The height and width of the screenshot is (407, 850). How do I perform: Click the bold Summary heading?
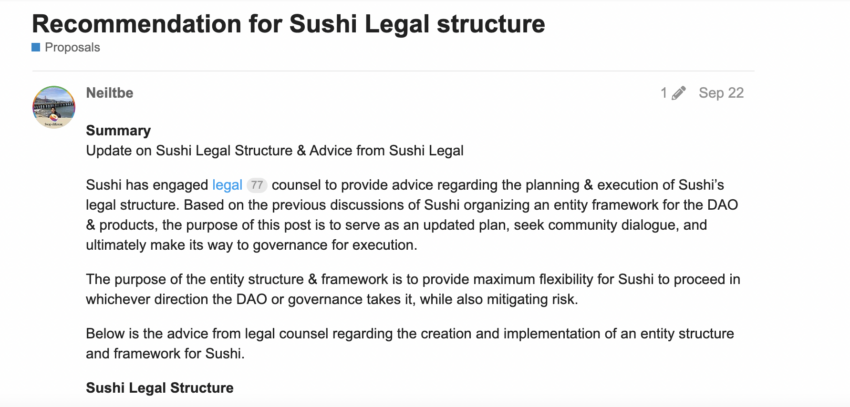[118, 130]
